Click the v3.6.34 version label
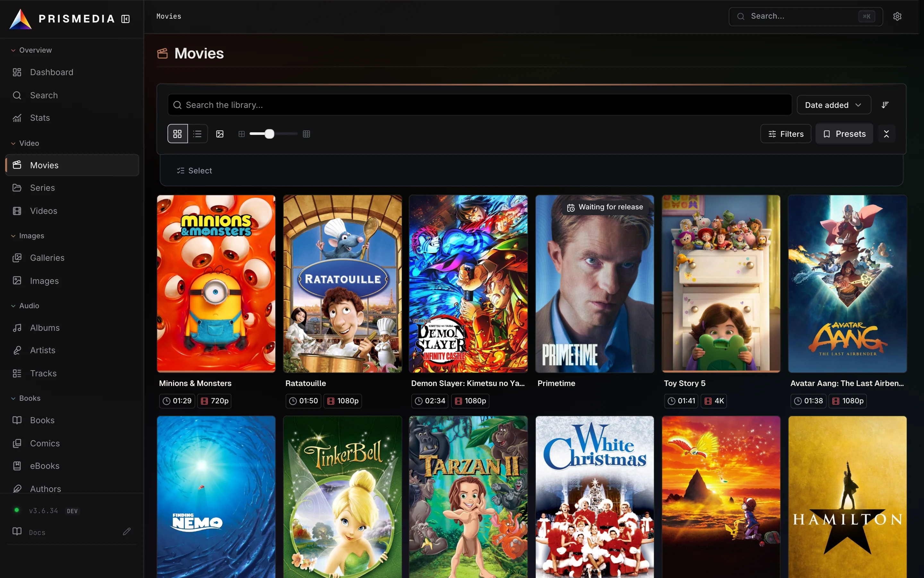This screenshot has height=578, width=924. coord(44,511)
